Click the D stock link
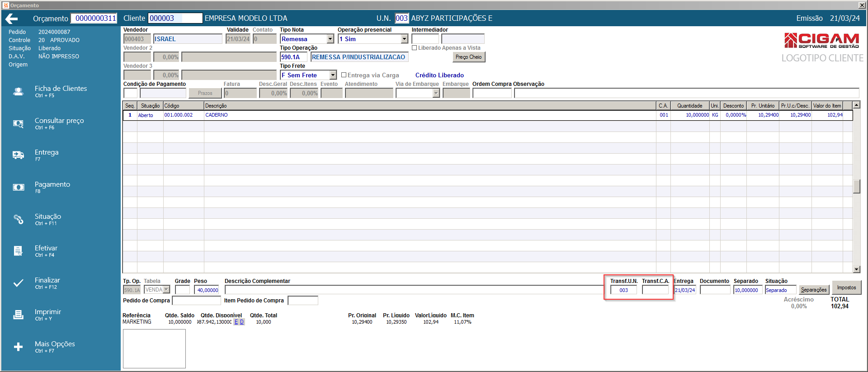This screenshot has height=372, width=868. pyautogui.click(x=242, y=322)
